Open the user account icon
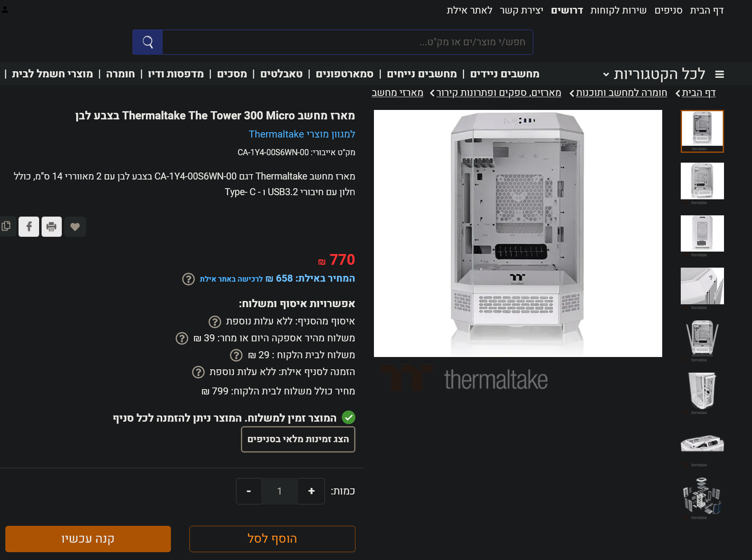The width and height of the screenshot is (752, 560). pos(5,9)
